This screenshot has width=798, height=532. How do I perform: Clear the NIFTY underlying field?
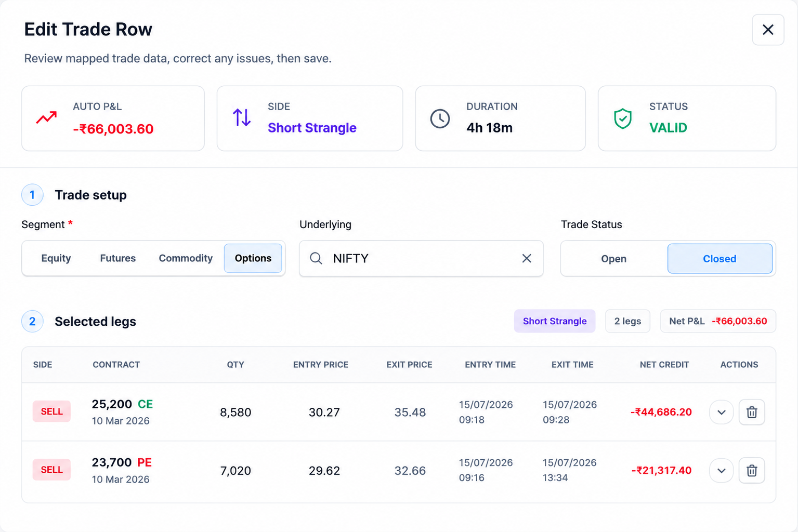[527, 258]
